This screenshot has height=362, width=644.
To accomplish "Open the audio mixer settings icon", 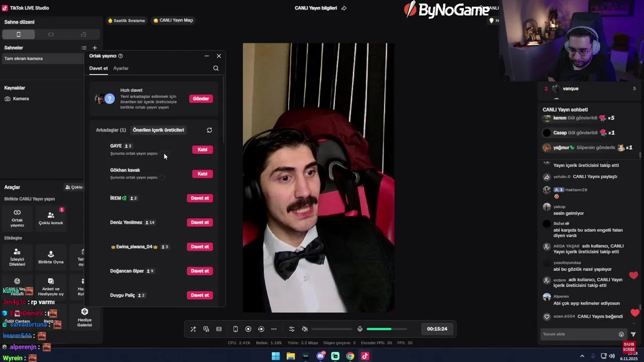I will [292, 329].
